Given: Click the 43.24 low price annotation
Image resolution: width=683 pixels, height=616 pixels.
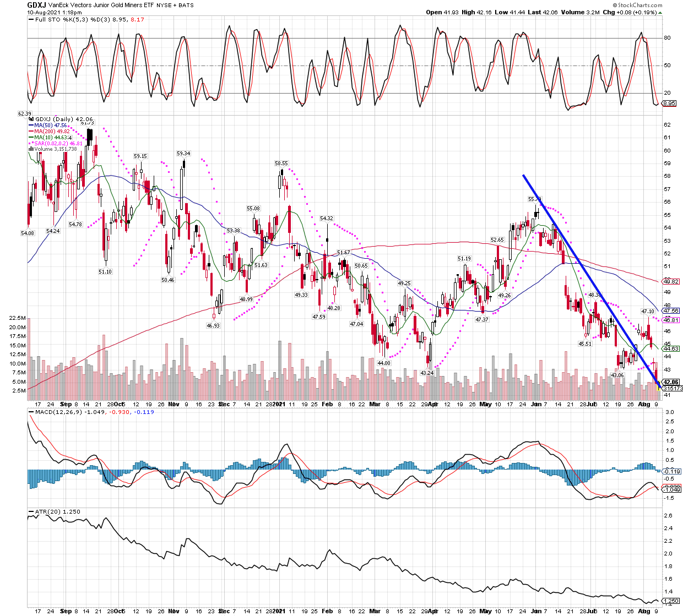Looking at the screenshot, I should point(427,373).
